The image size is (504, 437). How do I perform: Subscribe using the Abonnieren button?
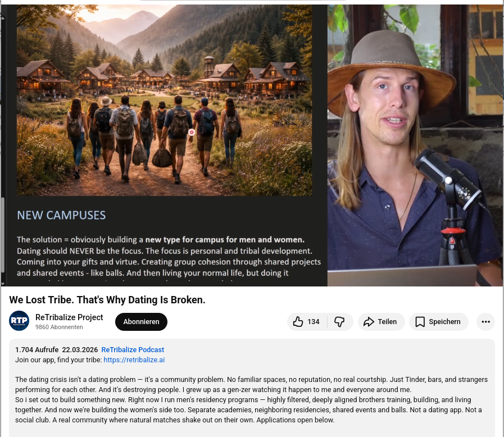point(141,322)
